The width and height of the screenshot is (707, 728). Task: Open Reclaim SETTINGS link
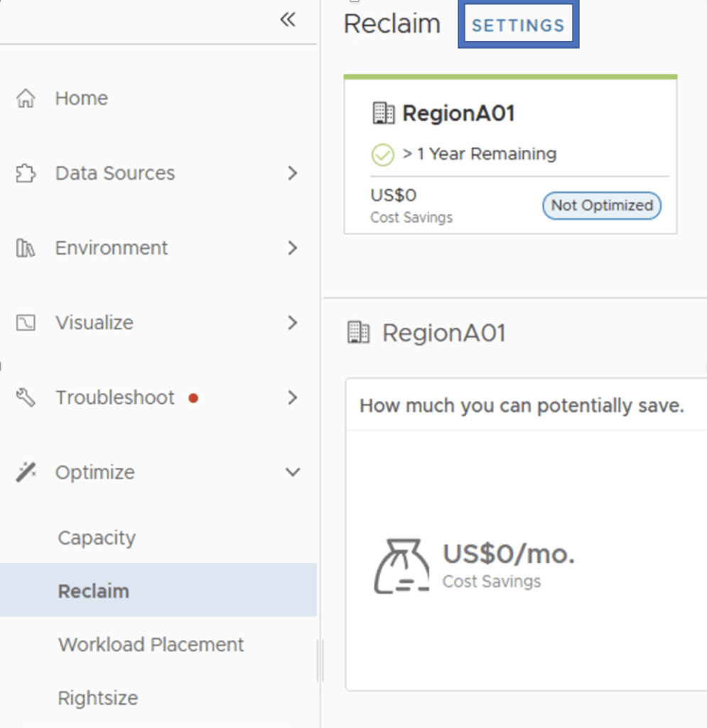pyautogui.click(x=518, y=26)
